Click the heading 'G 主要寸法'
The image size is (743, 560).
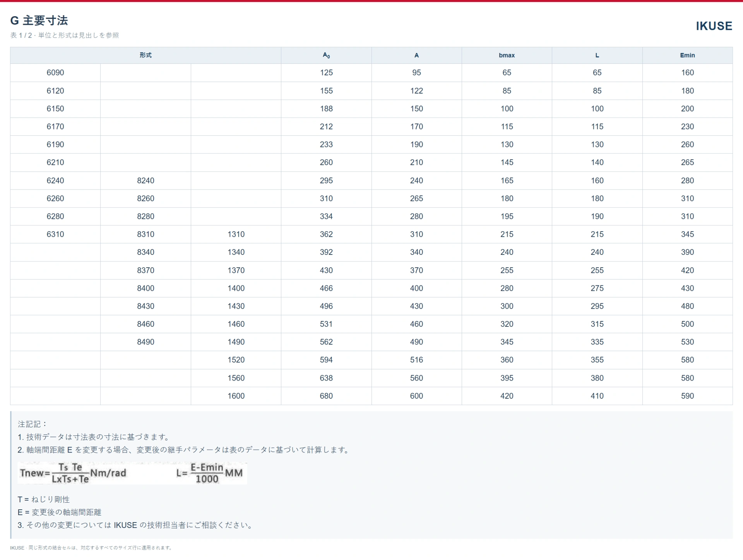pyautogui.click(x=39, y=20)
